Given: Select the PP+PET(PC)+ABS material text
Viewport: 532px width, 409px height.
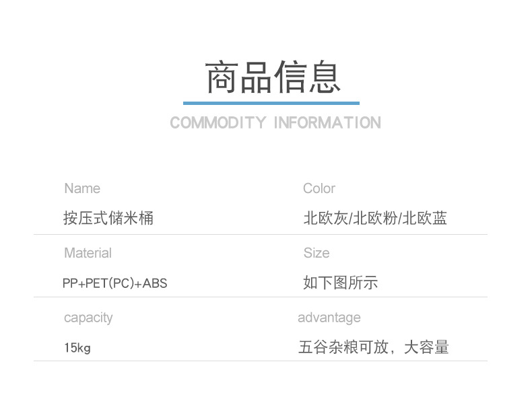Looking at the screenshot, I should click(x=114, y=283).
